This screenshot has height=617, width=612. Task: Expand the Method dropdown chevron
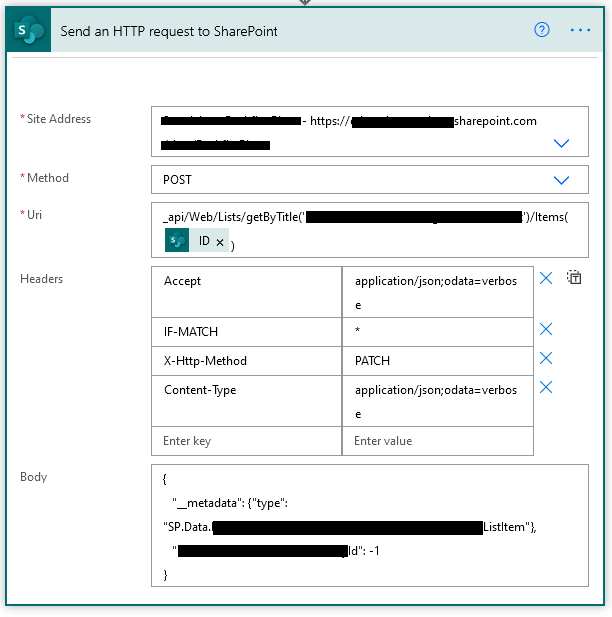click(x=561, y=180)
